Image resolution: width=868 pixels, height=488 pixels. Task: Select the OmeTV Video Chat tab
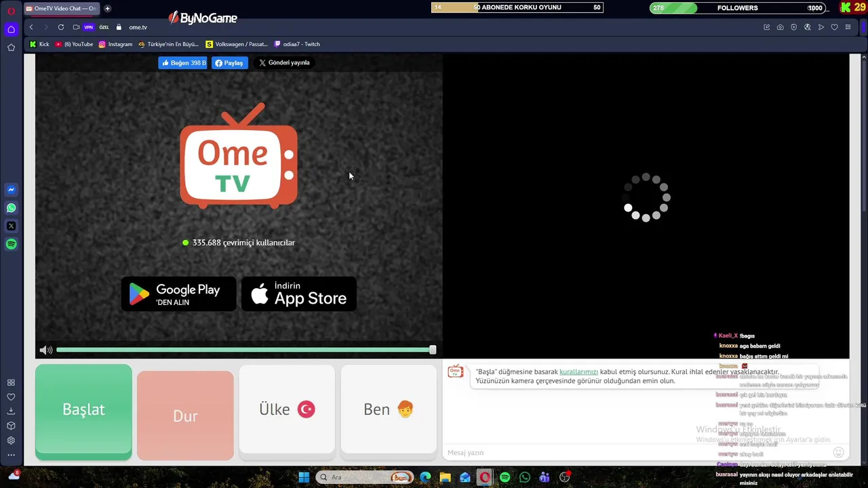61,9
